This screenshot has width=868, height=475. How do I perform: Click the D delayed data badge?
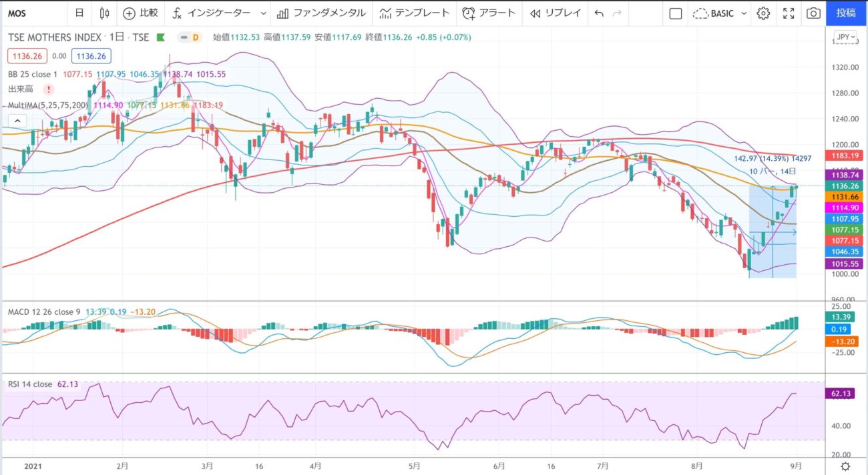196,37
